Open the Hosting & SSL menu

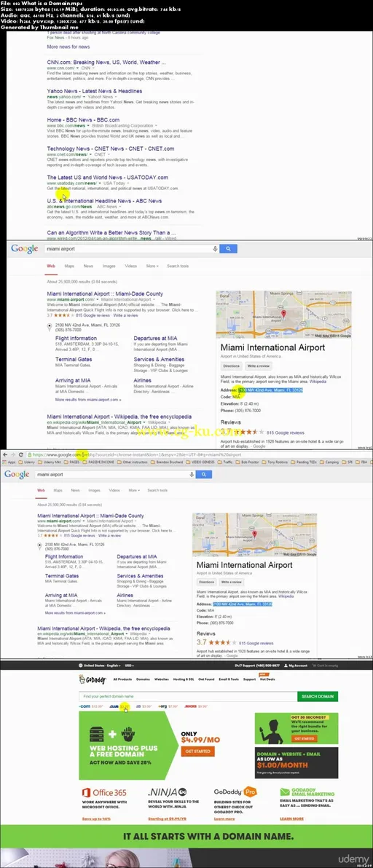184,679
